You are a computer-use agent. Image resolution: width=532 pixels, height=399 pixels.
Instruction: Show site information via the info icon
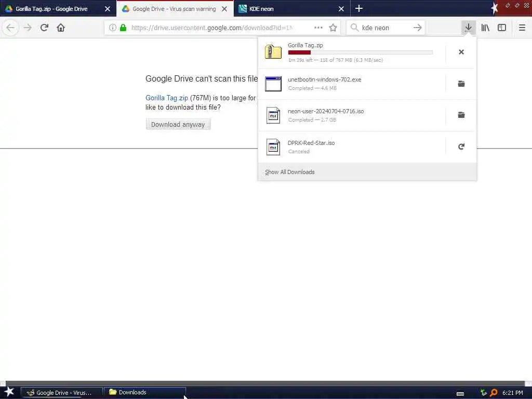pos(113,28)
